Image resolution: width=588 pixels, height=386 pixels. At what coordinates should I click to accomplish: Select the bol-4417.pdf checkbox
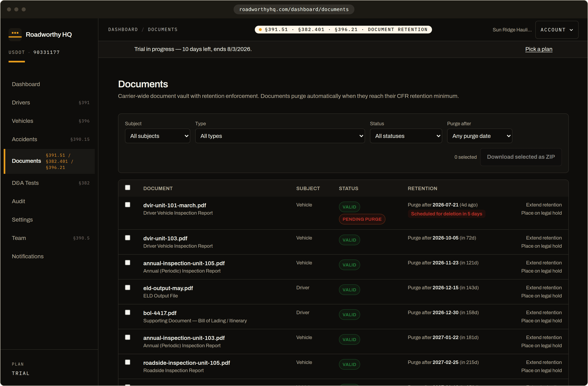point(127,313)
